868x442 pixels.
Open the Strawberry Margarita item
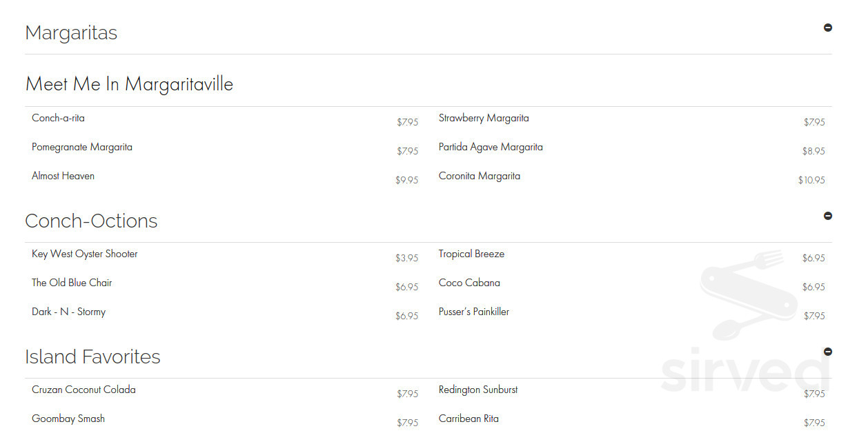pos(484,118)
